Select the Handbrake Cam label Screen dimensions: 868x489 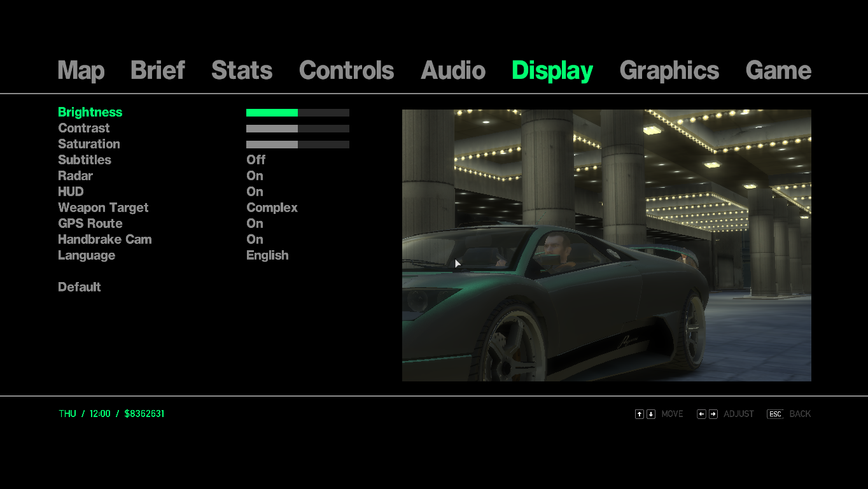(105, 239)
